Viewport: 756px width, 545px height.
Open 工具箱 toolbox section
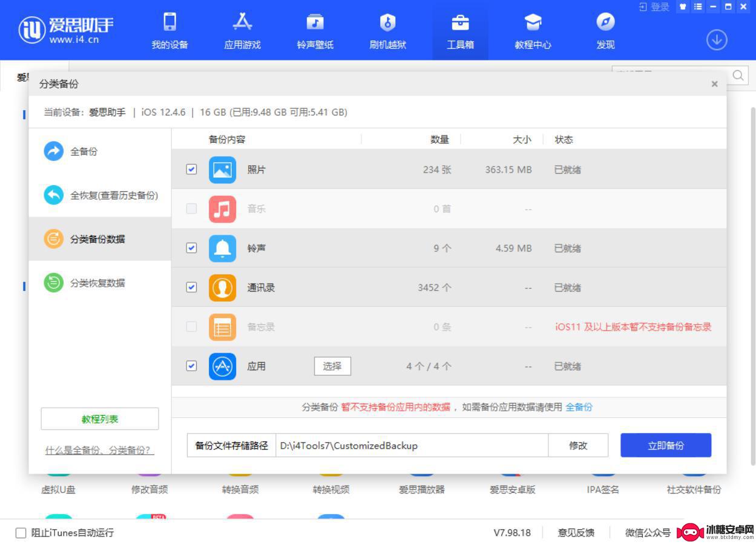pyautogui.click(x=460, y=30)
